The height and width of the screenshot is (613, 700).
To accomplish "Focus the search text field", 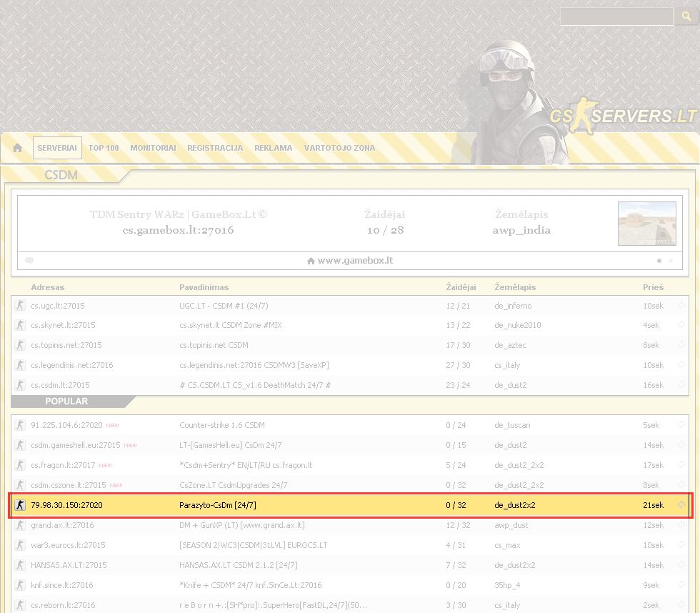I will tap(617, 16).
